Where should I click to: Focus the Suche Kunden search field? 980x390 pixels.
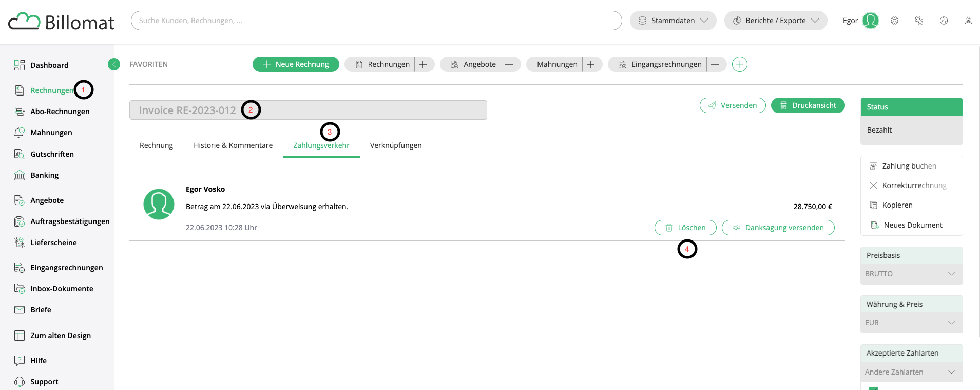376,21
